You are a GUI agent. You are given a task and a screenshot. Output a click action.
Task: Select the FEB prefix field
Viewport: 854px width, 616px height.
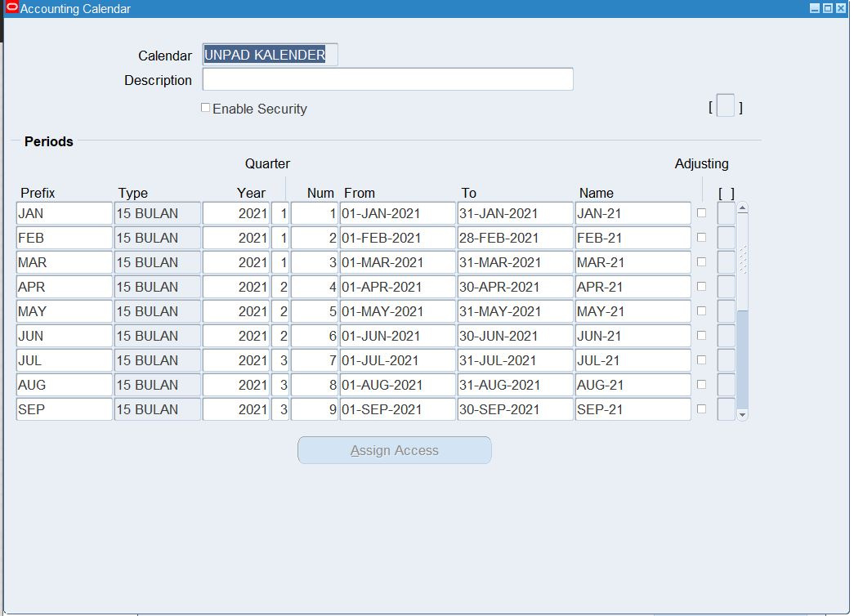tap(65, 238)
